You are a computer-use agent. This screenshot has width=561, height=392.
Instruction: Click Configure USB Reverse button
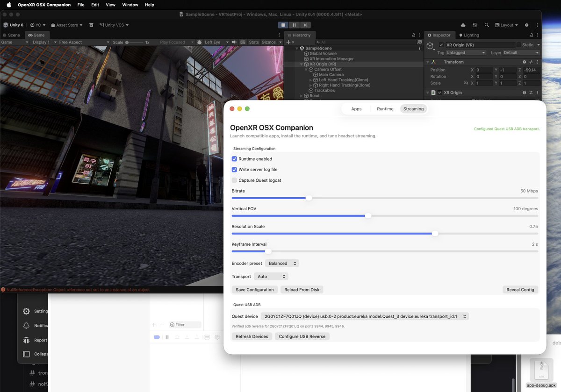coord(302,336)
